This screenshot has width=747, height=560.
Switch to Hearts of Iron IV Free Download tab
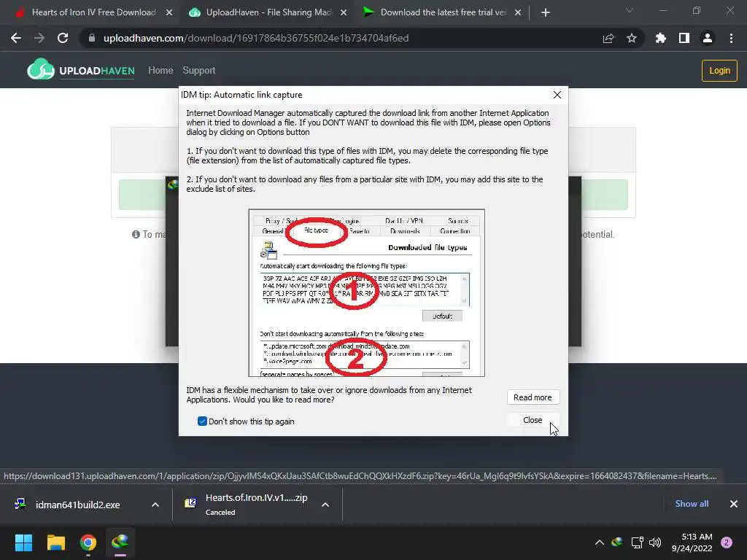pos(94,12)
